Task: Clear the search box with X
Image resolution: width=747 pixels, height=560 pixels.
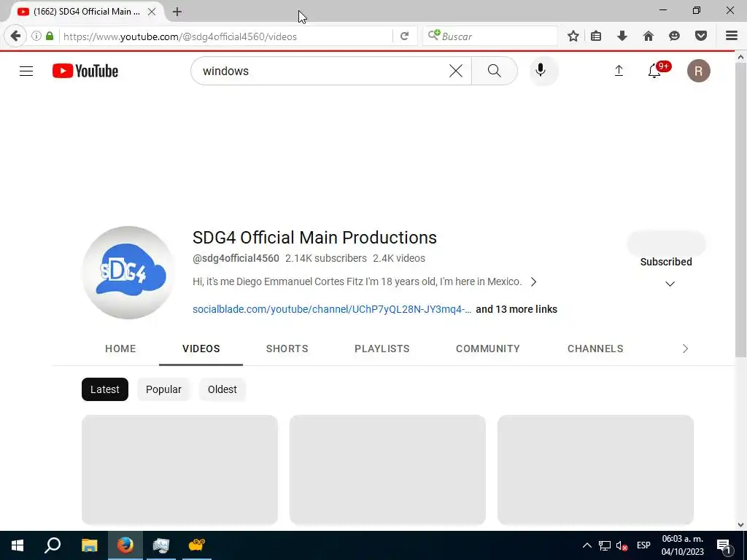Action: click(455, 71)
